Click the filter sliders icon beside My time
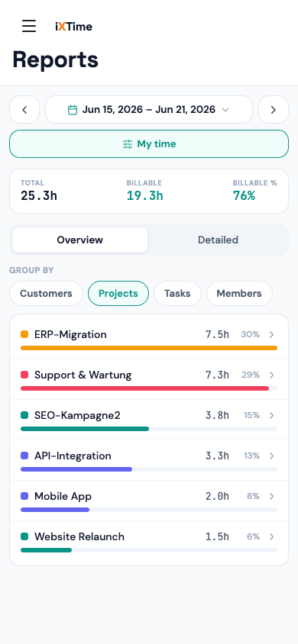Viewport: 298px width, 644px height. (128, 144)
